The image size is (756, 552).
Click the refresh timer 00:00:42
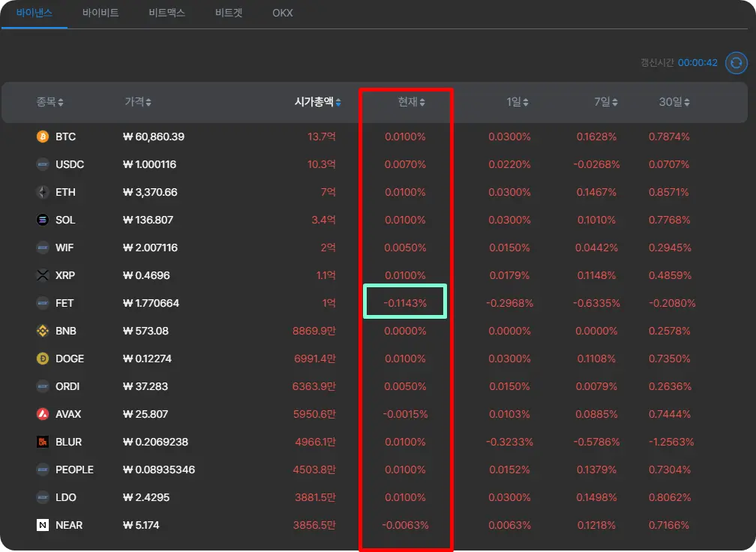697,63
